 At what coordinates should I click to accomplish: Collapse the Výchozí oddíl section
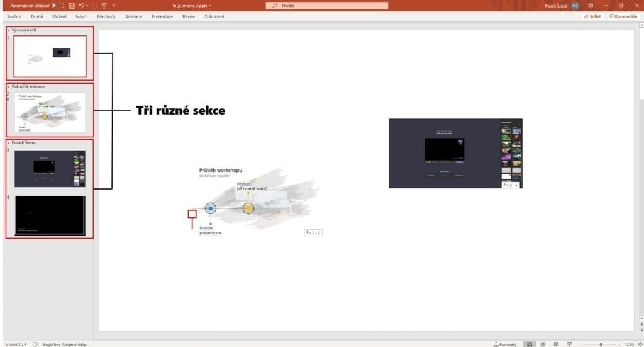pyautogui.click(x=9, y=30)
